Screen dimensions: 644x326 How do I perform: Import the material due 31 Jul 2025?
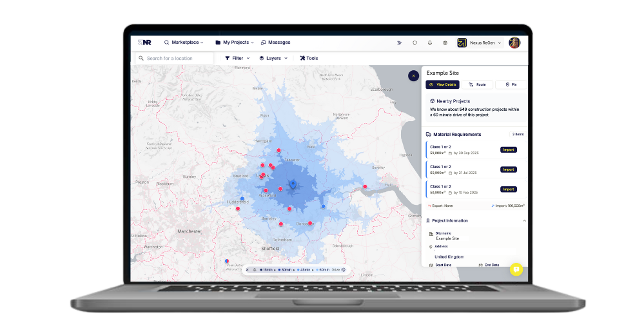click(509, 169)
